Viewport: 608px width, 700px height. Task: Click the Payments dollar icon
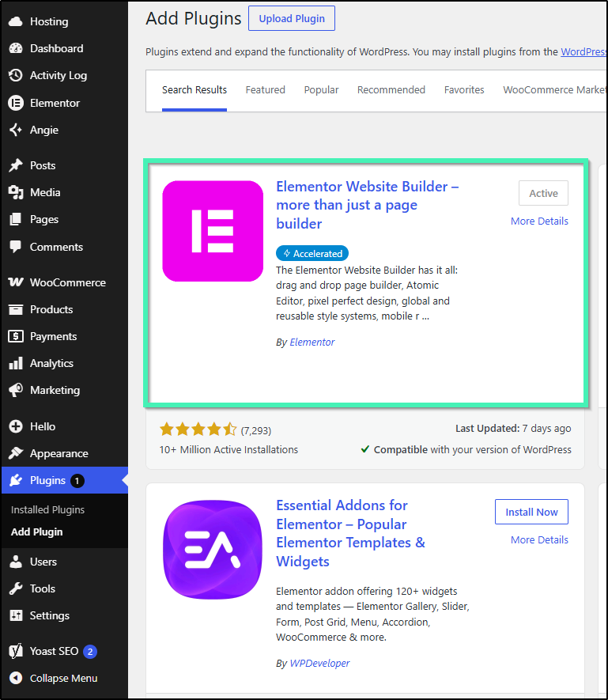[x=16, y=336]
